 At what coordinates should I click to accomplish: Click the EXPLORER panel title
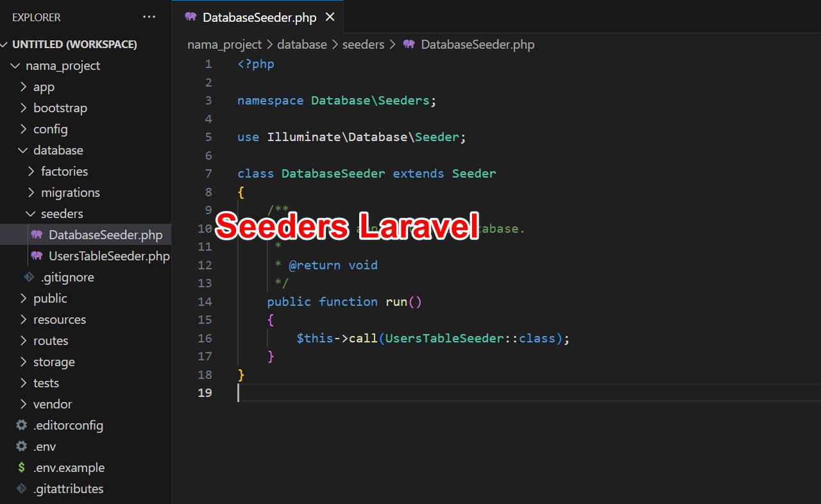click(37, 17)
